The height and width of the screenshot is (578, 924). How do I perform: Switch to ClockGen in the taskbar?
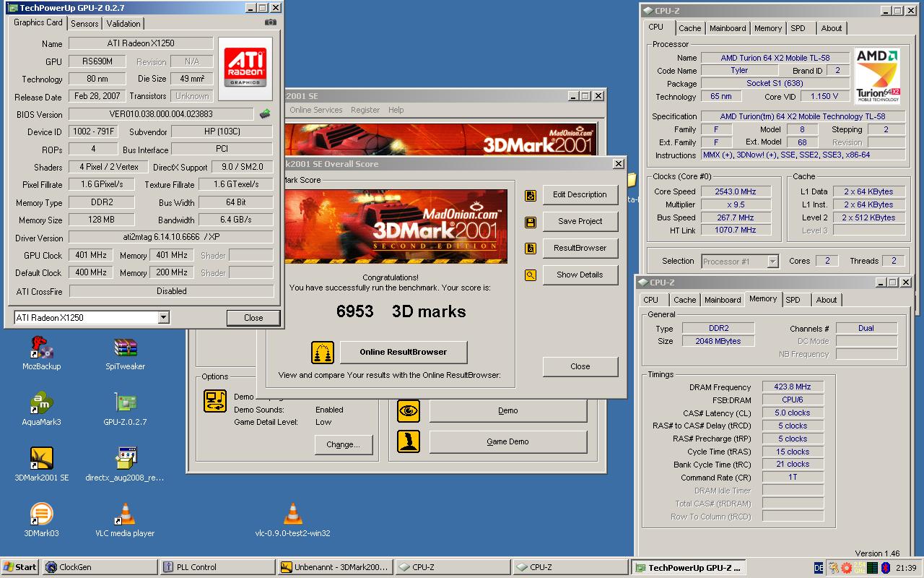click(x=98, y=567)
